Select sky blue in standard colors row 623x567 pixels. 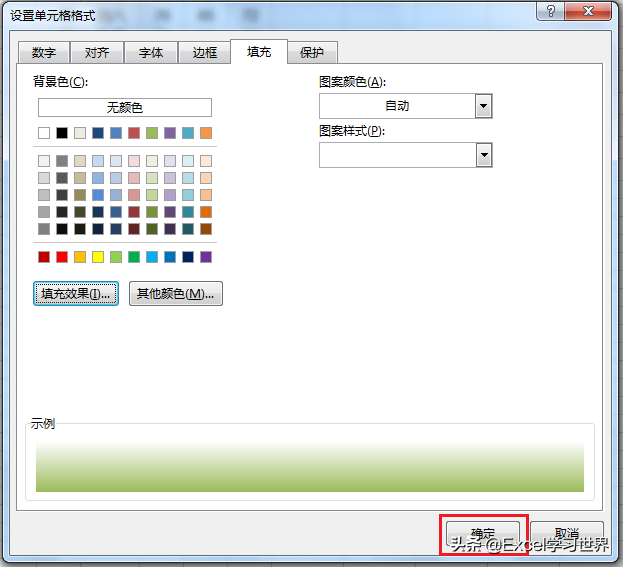pyautogui.click(x=152, y=257)
